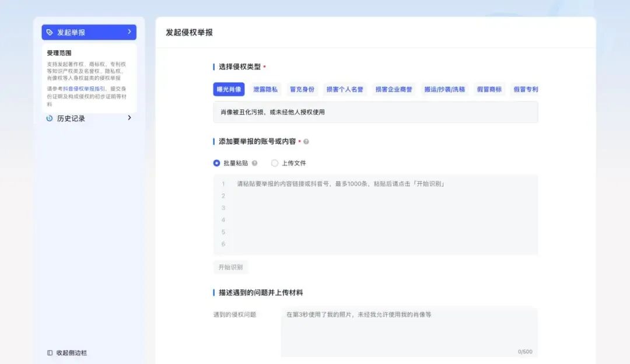
Task: Choose the 损害企业商誉 infringement type
Action: pos(394,89)
